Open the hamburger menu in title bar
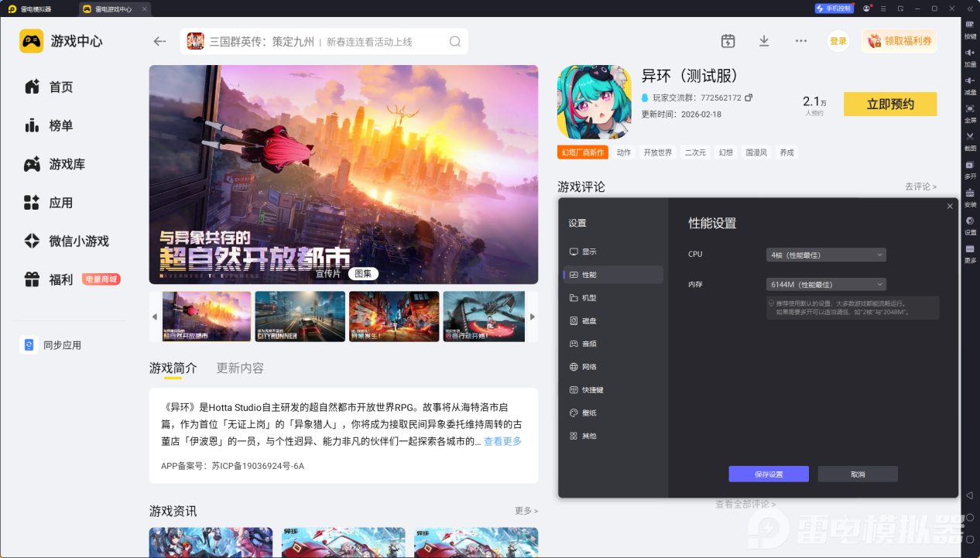980x558 pixels. (883, 9)
